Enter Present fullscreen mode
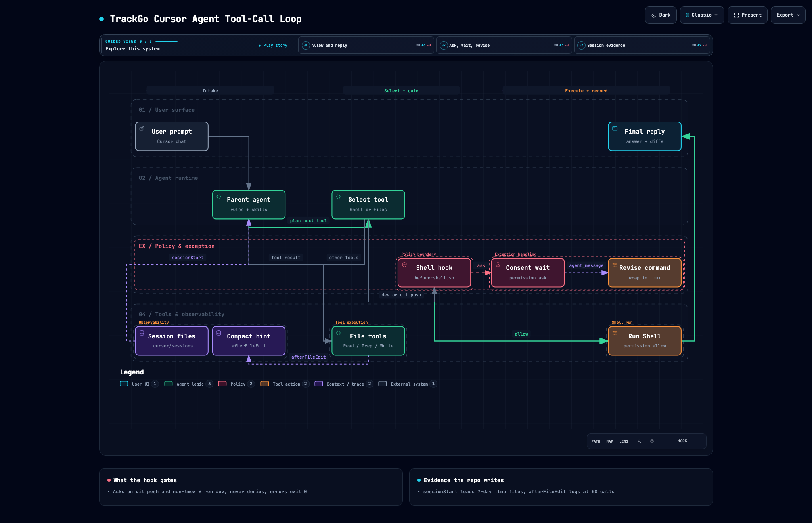812x523 pixels. click(x=747, y=15)
